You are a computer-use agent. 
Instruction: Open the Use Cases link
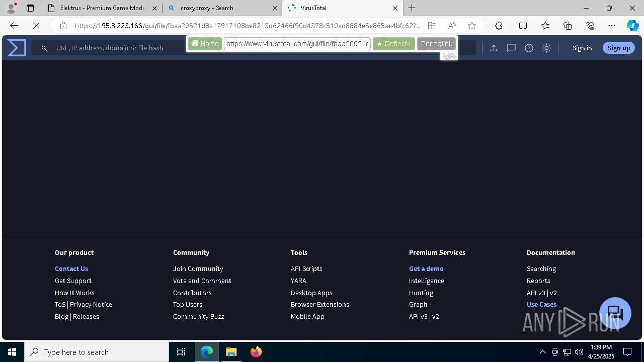(541, 304)
